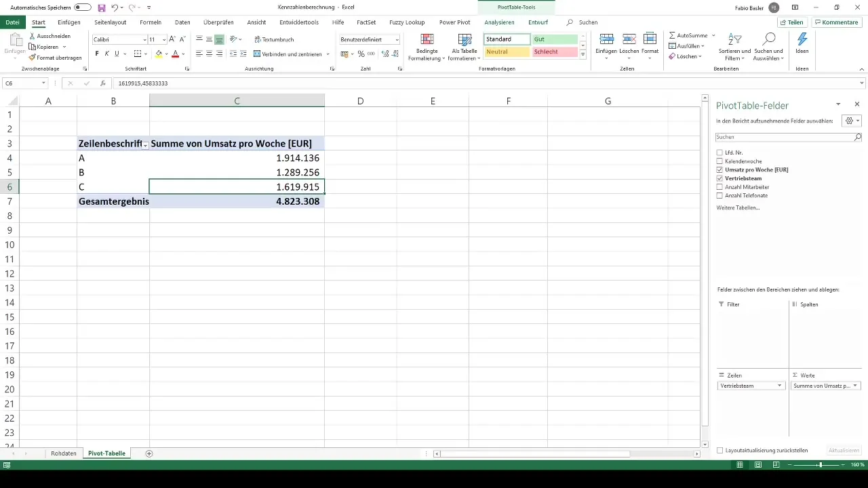Uncheck Umsatz pro Woche [EUR] field
The height and width of the screenshot is (488, 868).
tap(719, 169)
